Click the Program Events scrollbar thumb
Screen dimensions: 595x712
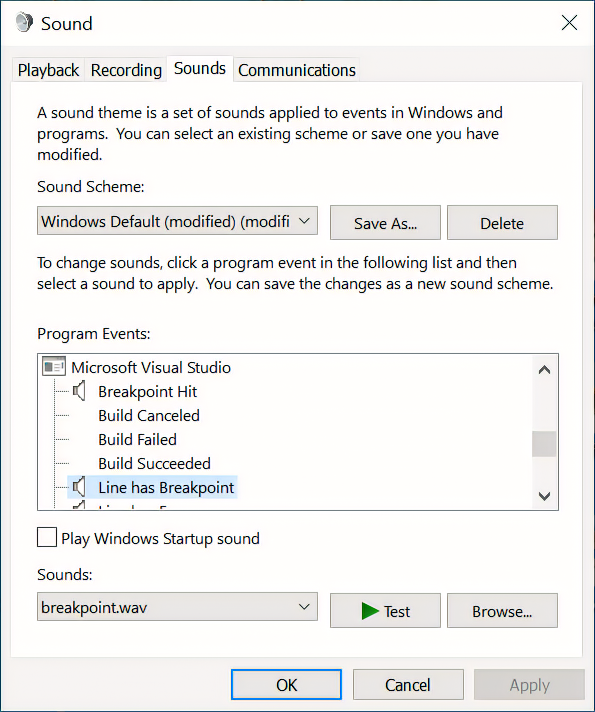pos(544,444)
